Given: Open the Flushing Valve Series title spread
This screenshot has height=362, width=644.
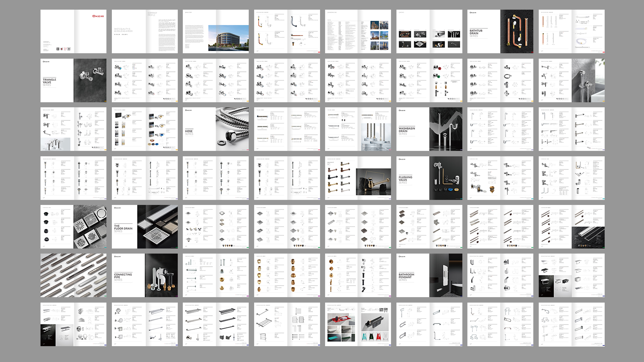Looking at the screenshot, I should (429, 178).
